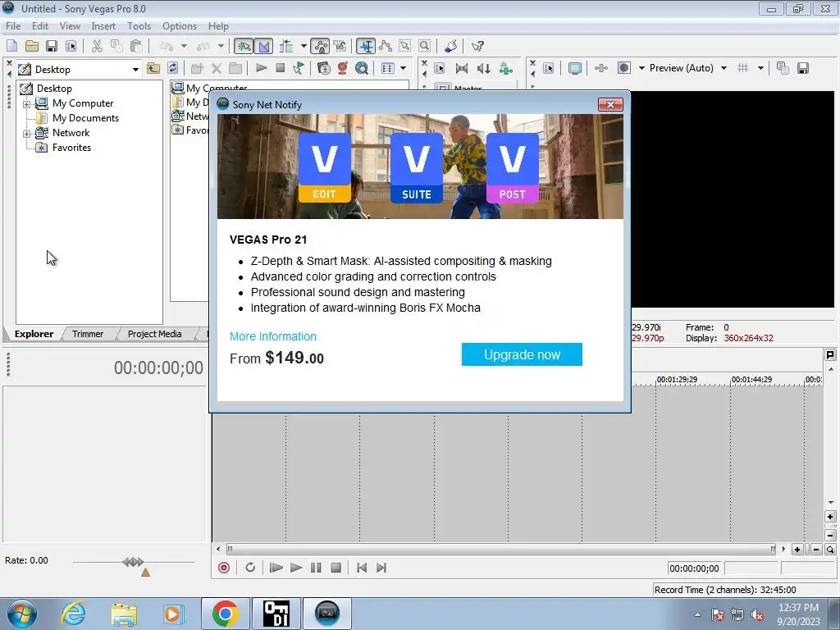Toggle Ignore Event Grouping button
The image size is (840, 630).
pos(340,46)
